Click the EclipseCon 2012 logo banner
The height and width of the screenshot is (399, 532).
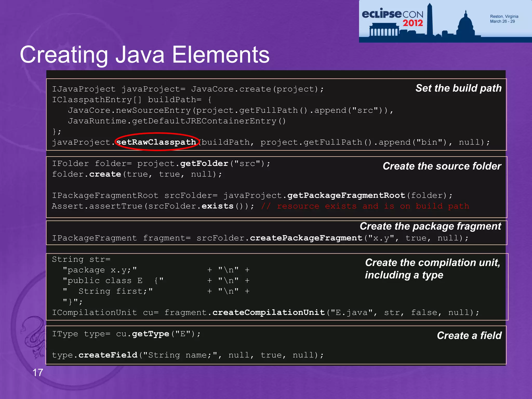pos(445,21)
